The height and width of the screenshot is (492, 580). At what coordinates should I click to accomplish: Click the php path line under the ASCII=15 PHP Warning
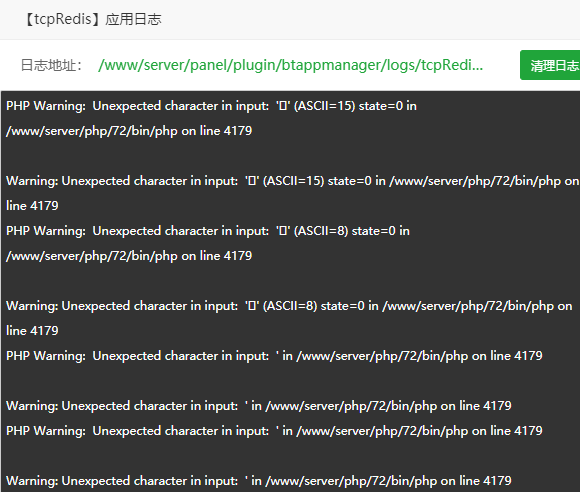129,131
